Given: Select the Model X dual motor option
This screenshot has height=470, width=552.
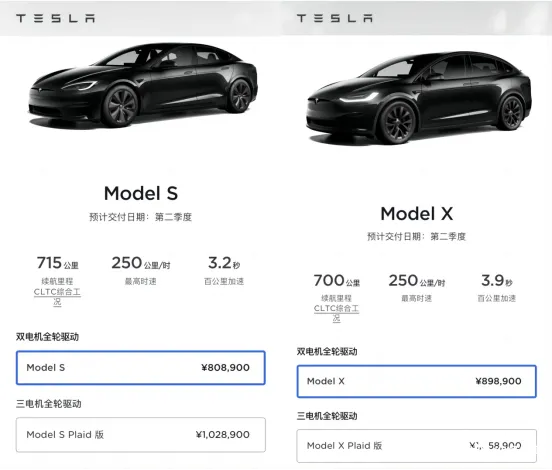Looking at the screenshot, I should 416,381.
